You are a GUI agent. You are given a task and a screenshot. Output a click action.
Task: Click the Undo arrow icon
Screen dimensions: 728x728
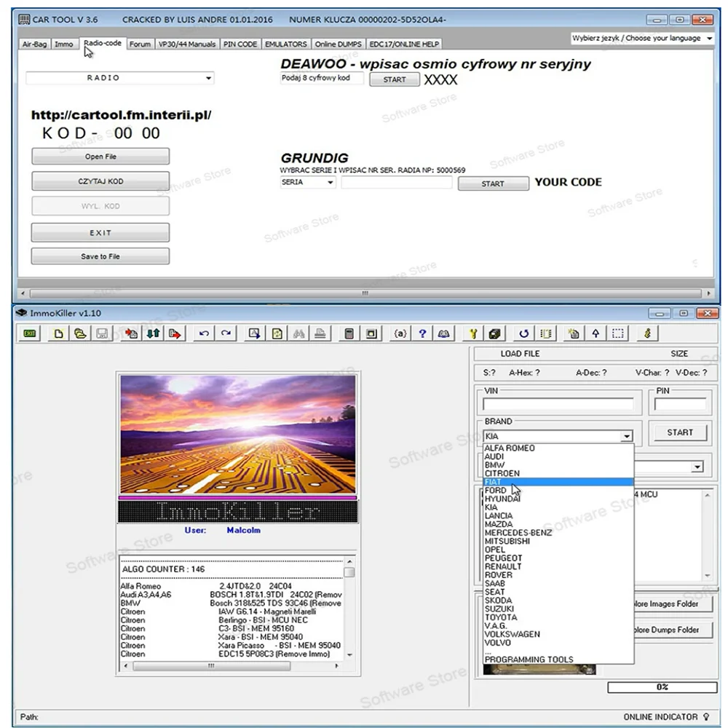[204, 333]
